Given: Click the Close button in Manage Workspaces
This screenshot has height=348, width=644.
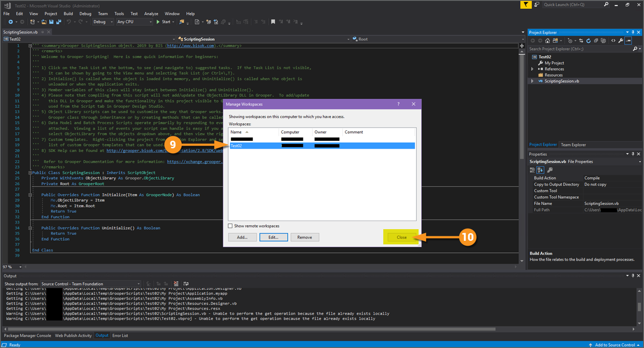Looking at the screenshot, I should 401,237.
